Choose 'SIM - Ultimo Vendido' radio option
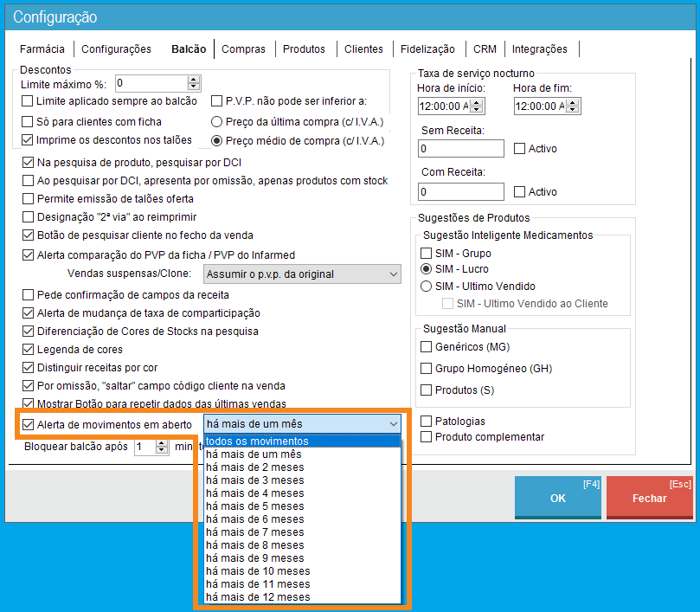700x612 pixels. [426, 286]
